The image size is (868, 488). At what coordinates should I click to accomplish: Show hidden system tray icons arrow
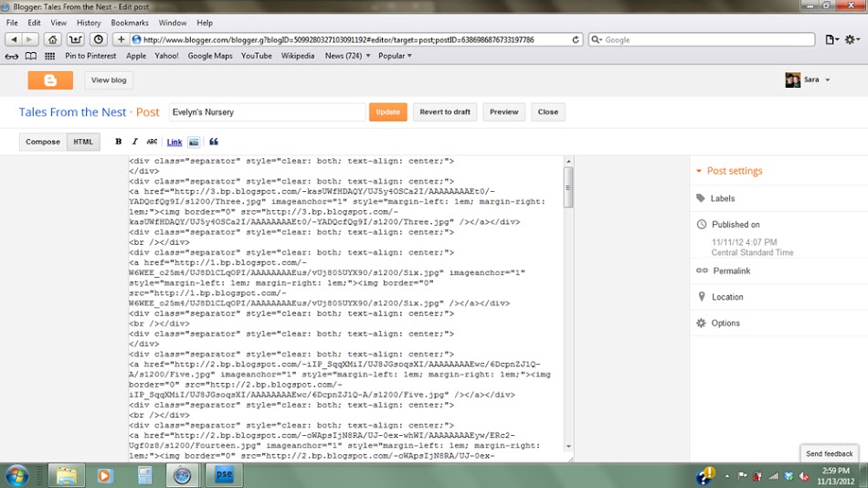coord(727,476)
